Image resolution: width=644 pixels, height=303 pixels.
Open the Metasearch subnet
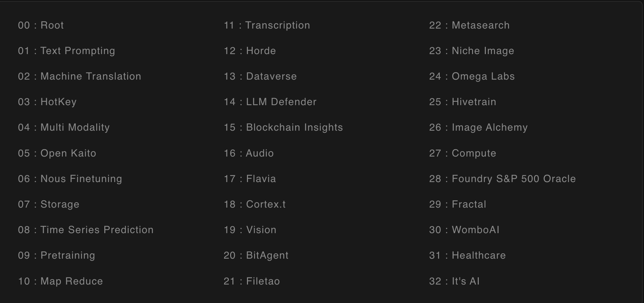469,25
